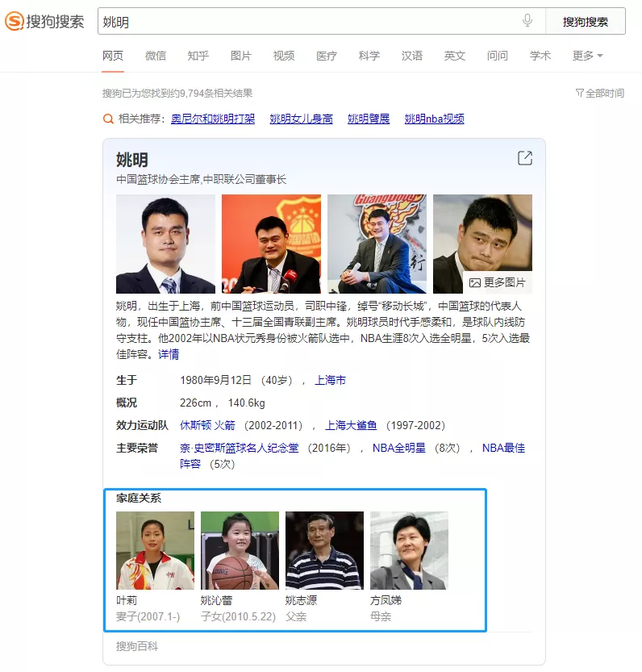Open the 奥尼尔和姚明打架 suggestion link
This screenshot has height=672, width=642.
pos(213,119)
